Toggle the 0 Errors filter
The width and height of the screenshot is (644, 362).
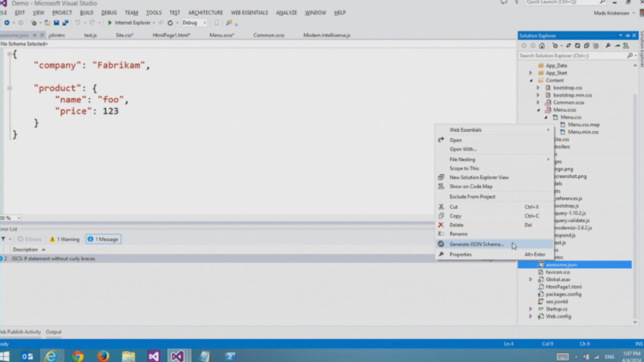29,239
